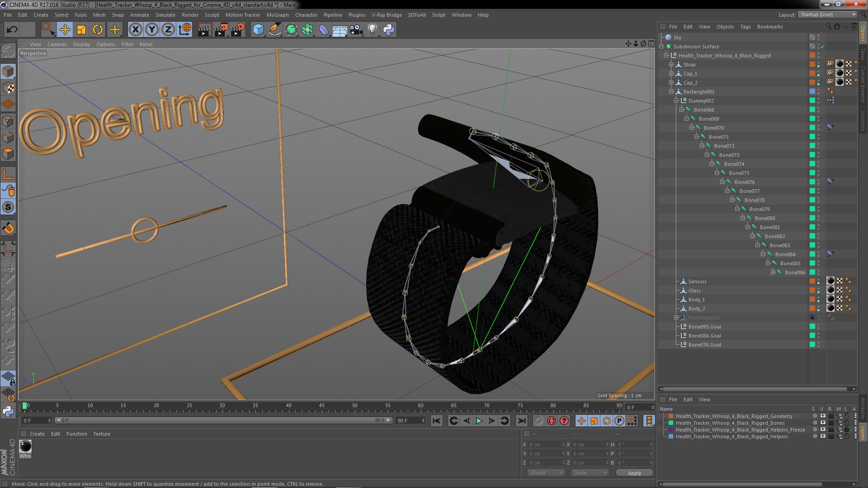This screenshot has height=488, width=868.
Task: Toggle the coordinate system icon
Action: [185, 30]
